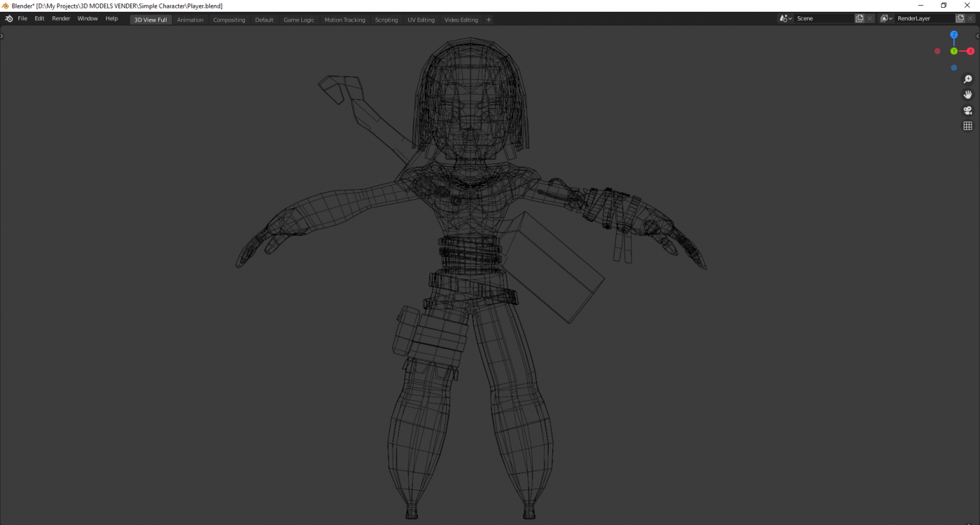
Task: Open the Edit menu
Action: pos(40,19)
